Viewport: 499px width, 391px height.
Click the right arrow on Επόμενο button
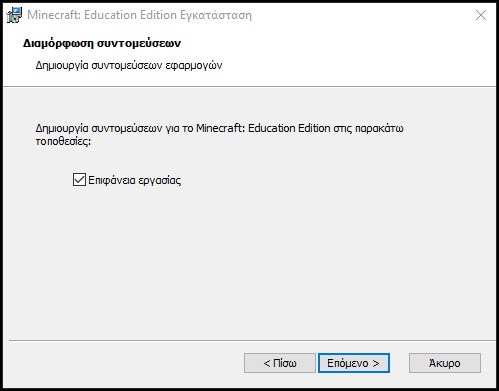tap(376, 363)
